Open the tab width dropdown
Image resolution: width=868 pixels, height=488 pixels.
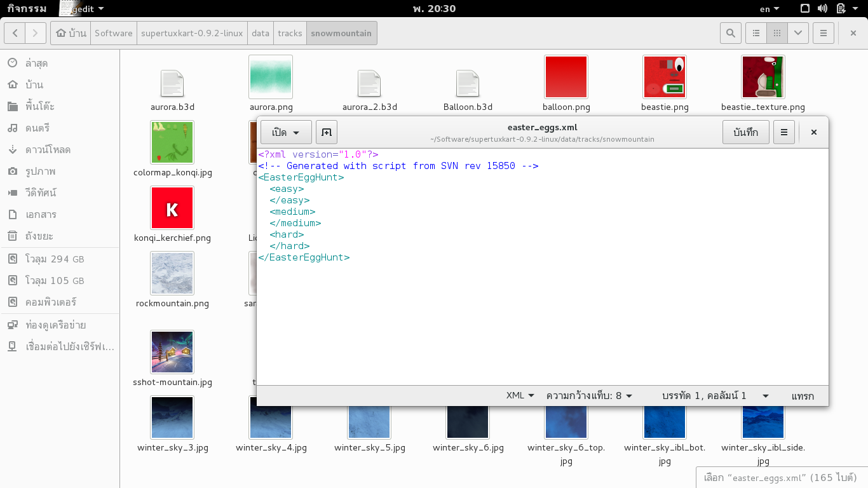(589, 396)
